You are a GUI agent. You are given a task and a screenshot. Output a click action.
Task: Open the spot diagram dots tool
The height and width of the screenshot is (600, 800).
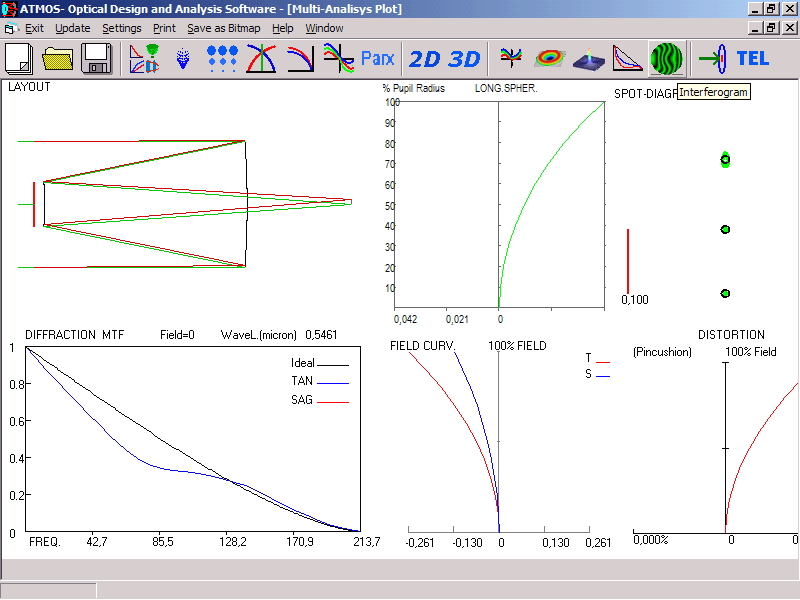[222, 58]
